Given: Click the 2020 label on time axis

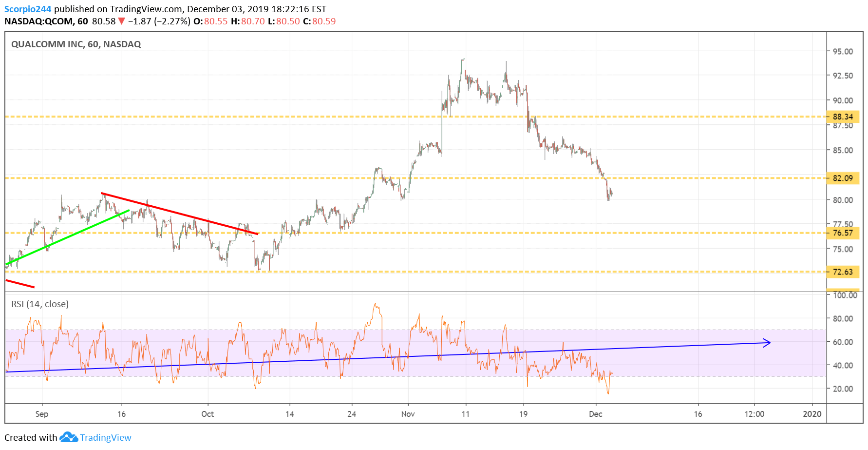Looking at the screenshot, I should [812, 414].
